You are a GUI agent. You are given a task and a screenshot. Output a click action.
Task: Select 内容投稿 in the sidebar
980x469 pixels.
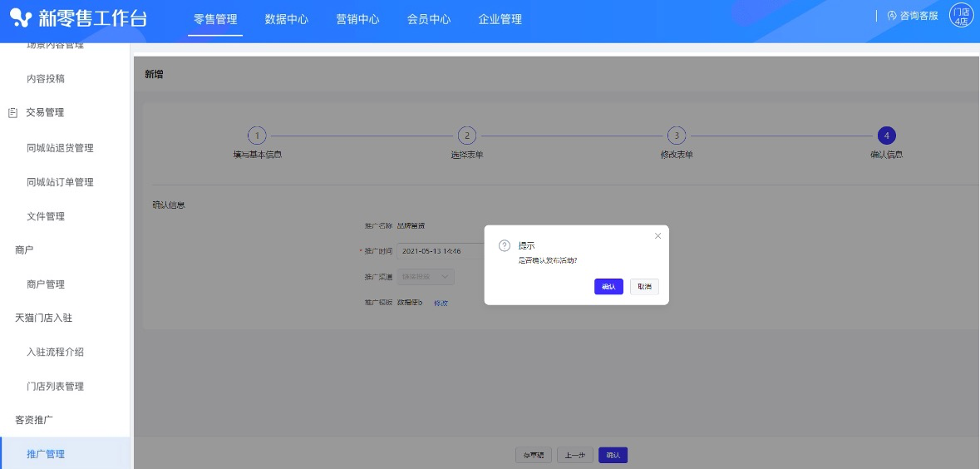point(46,79)
